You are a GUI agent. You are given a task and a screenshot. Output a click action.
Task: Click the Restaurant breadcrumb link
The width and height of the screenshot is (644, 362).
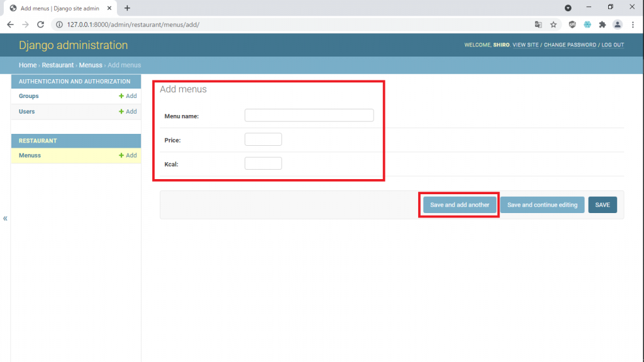point(58,65)
